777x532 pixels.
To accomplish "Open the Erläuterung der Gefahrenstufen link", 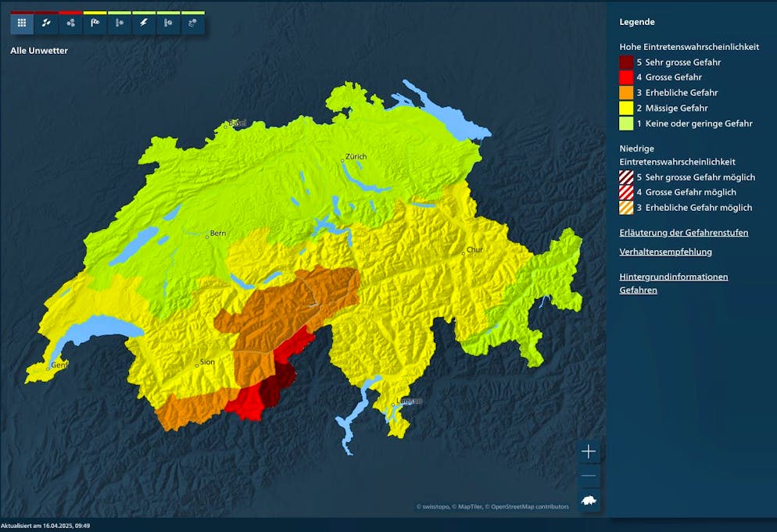I will click(683, 232).
